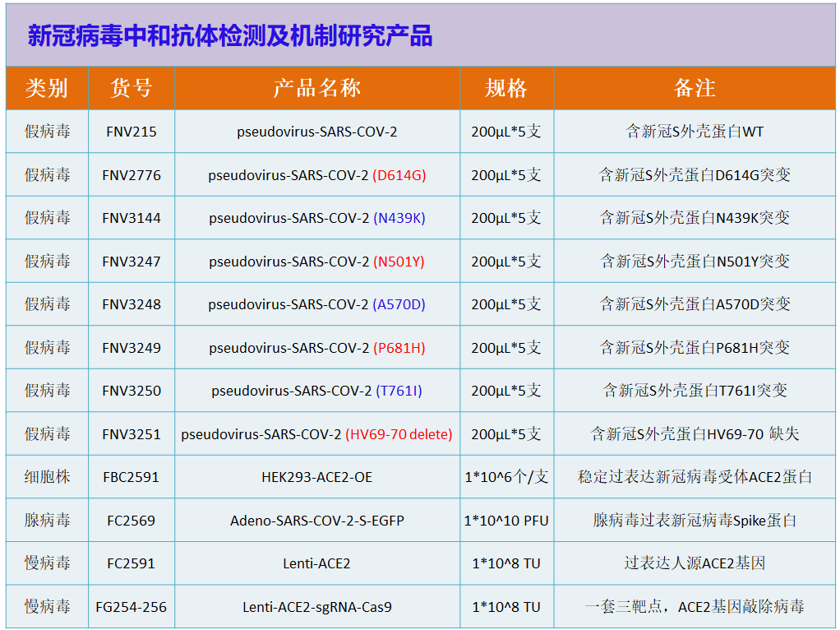Click 假病毒 category in the FNV3251 row
The width and height of the screenshot is (840, 630).
[47, 433]
